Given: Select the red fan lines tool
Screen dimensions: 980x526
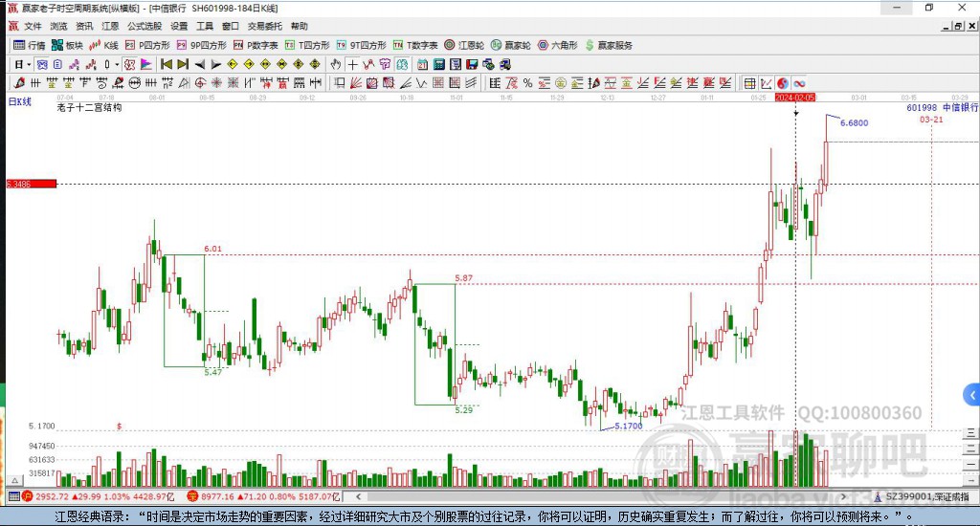Looking at the screenshot, I should (356, 82).
